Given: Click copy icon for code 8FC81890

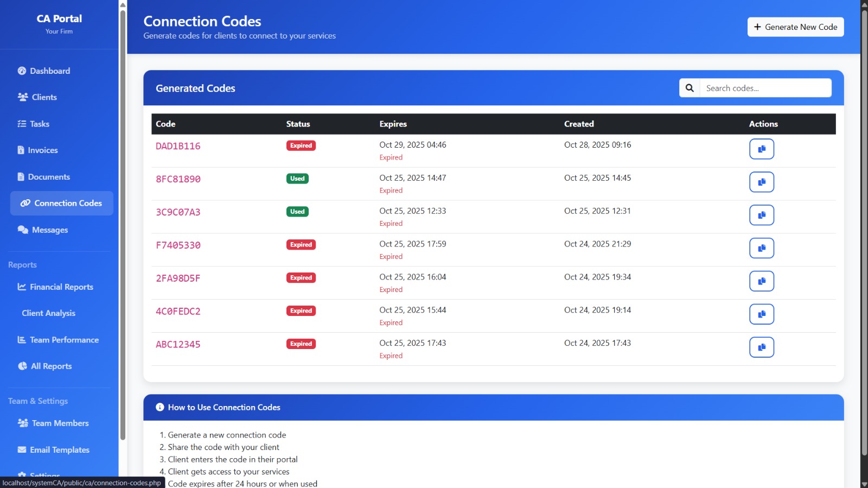Looking at the screenshot, I should 761,182.
